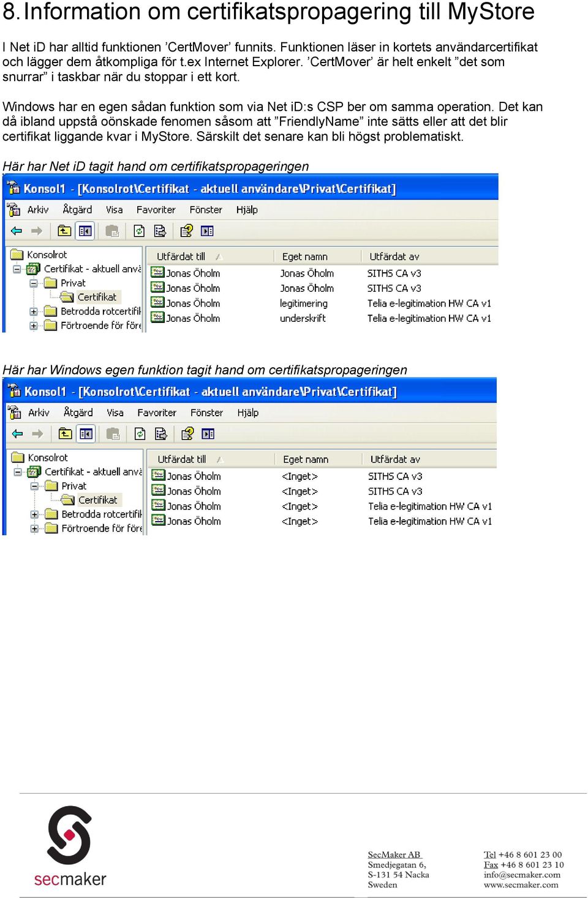Collapse the Privat node in the second Konsol1 tree

34,486
